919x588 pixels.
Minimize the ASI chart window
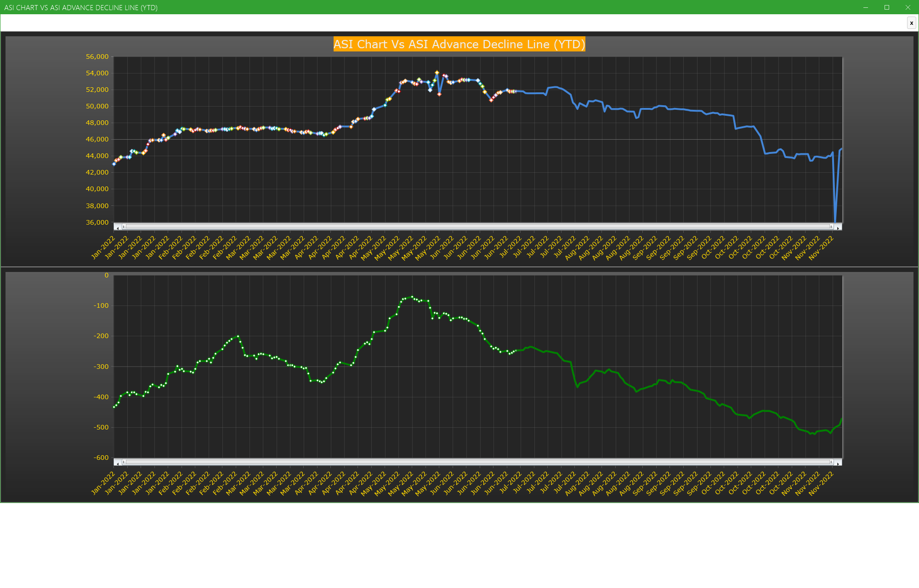pos(866,7)
